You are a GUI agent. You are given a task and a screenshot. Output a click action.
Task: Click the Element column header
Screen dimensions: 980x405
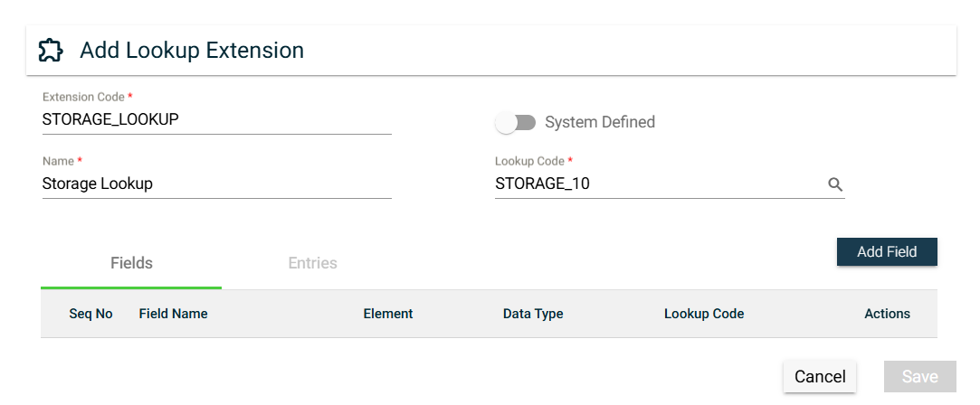click(x=387, y=314)
